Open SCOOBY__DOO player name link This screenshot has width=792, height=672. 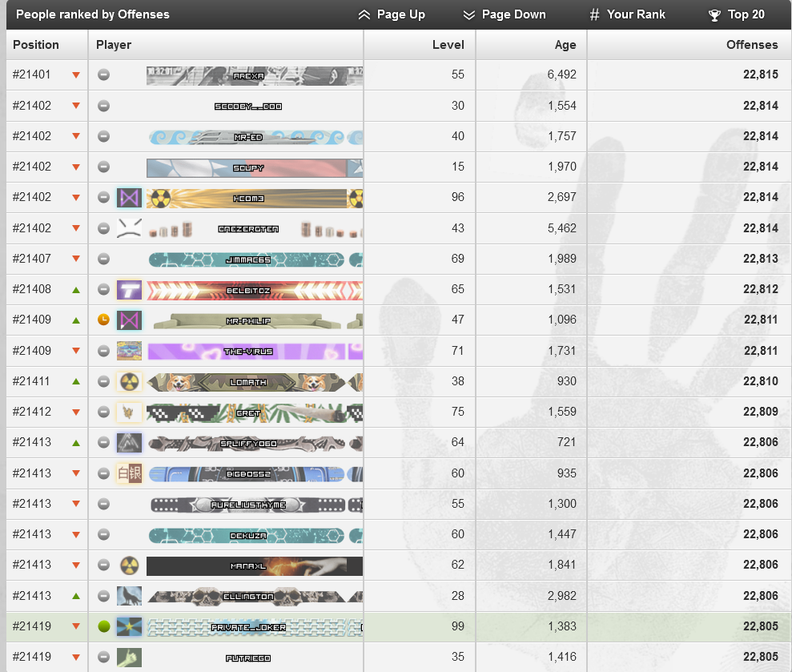tap(248, 106)
